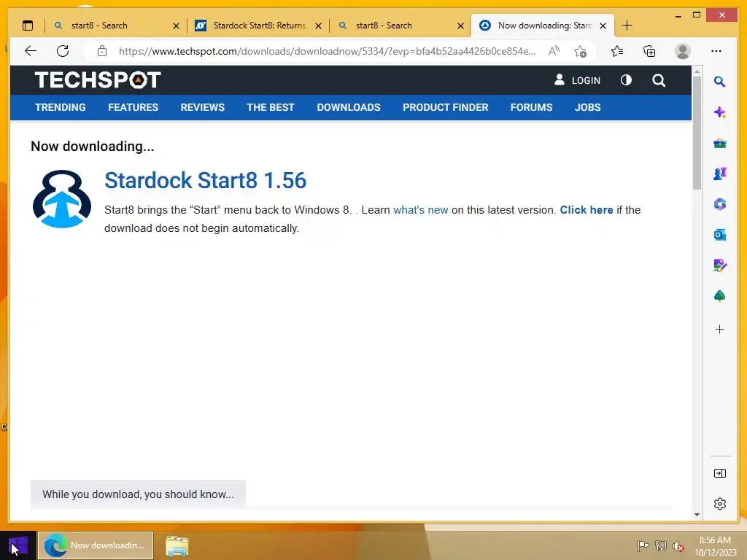The height and width of the screenshot is (560, 747).
Task: Open the FEATURES menu item
Action: point(133,107)
